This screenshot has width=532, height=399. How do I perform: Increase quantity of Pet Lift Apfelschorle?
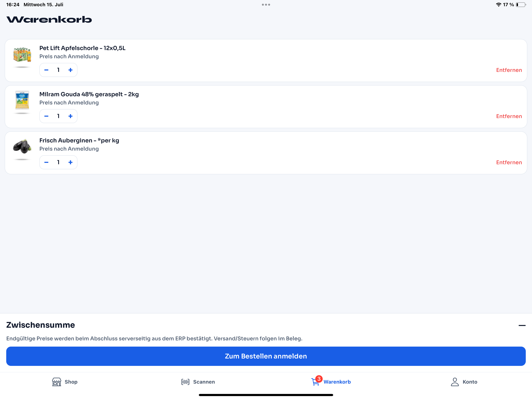[x=70, y=70]
